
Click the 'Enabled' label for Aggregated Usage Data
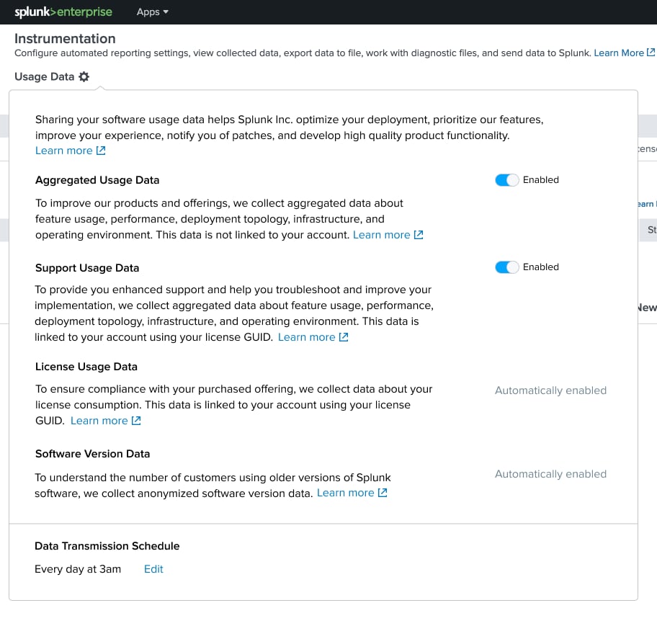540,180
